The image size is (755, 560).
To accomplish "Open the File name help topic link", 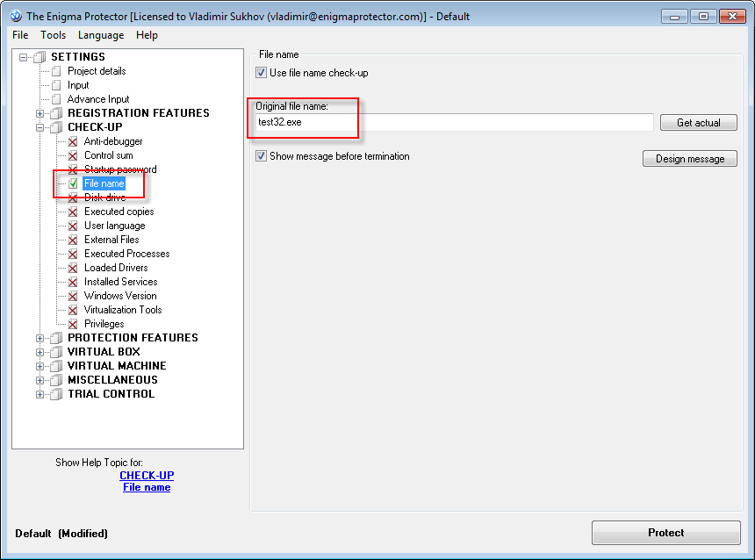I will point(147,487).
